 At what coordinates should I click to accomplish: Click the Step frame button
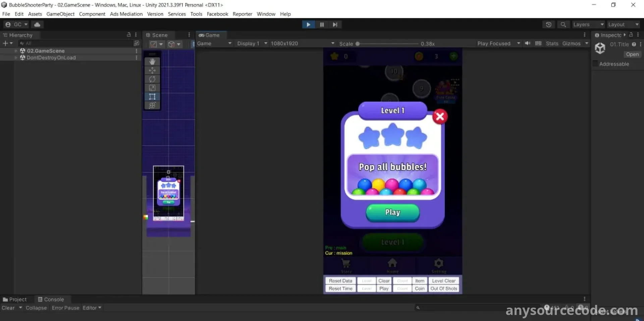coord(335,24)
